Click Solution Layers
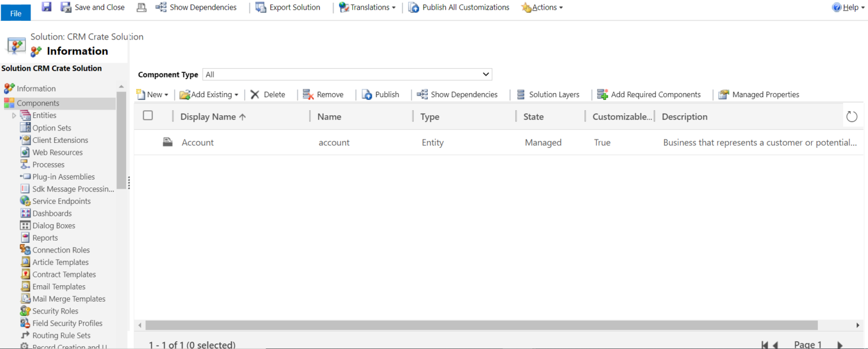The image size is (868, 349). (548, 94)
